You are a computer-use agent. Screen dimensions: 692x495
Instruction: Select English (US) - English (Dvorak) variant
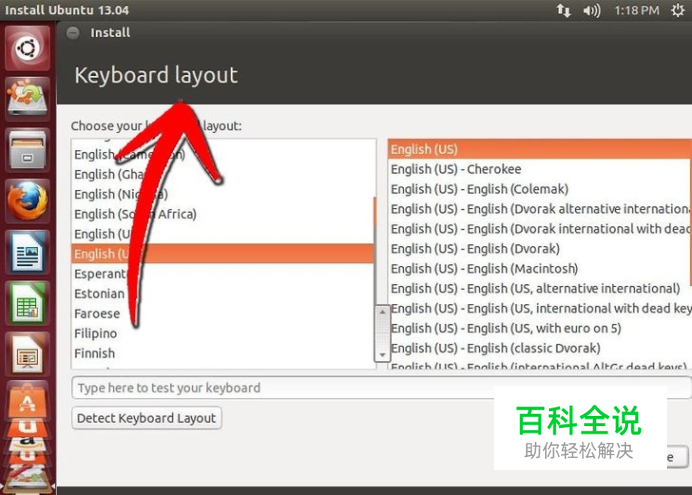pos(540,248)
